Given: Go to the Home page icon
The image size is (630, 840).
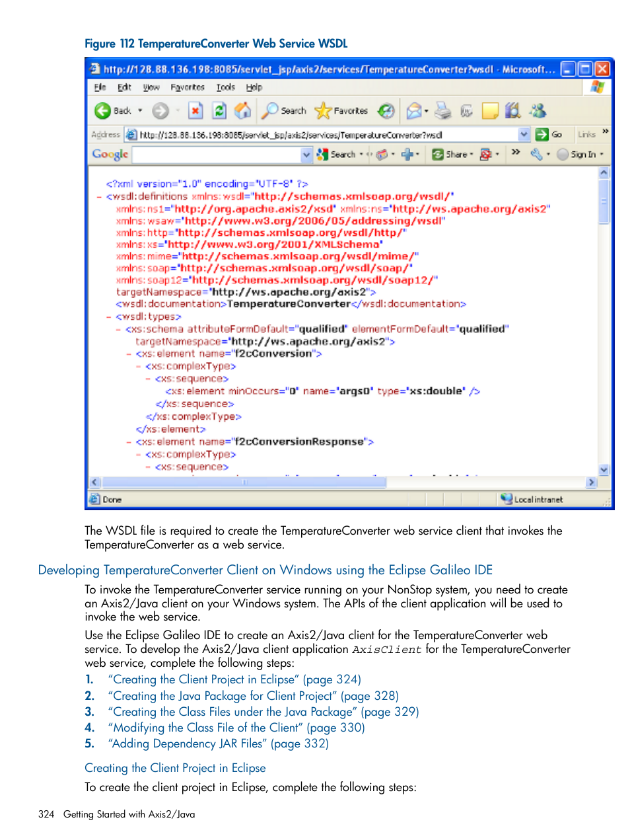Looking at the screenshot, I should [243, 111].
